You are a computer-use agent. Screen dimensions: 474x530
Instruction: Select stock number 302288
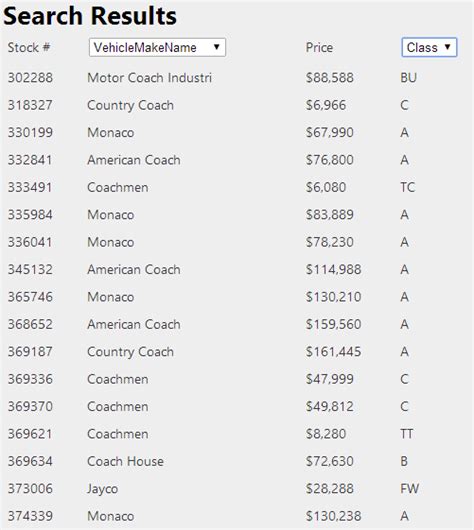click(x=30, y=78)
